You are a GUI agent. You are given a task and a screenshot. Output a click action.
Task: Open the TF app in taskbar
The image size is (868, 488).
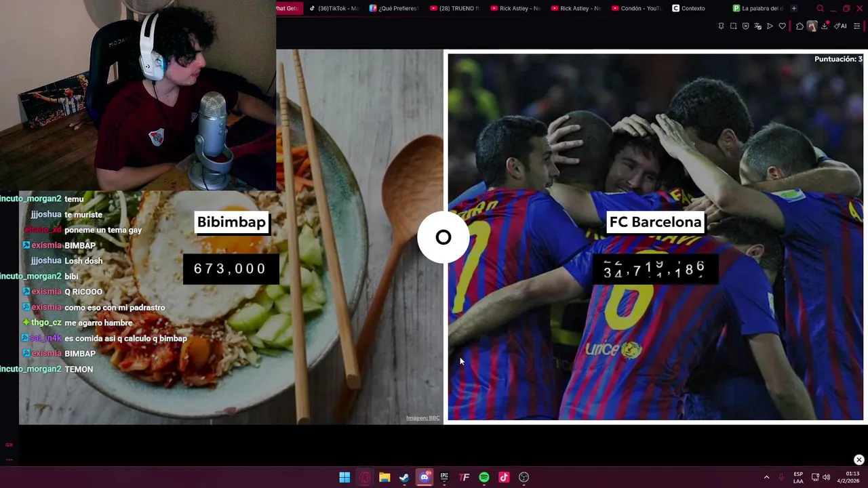[x=464, y=477]
